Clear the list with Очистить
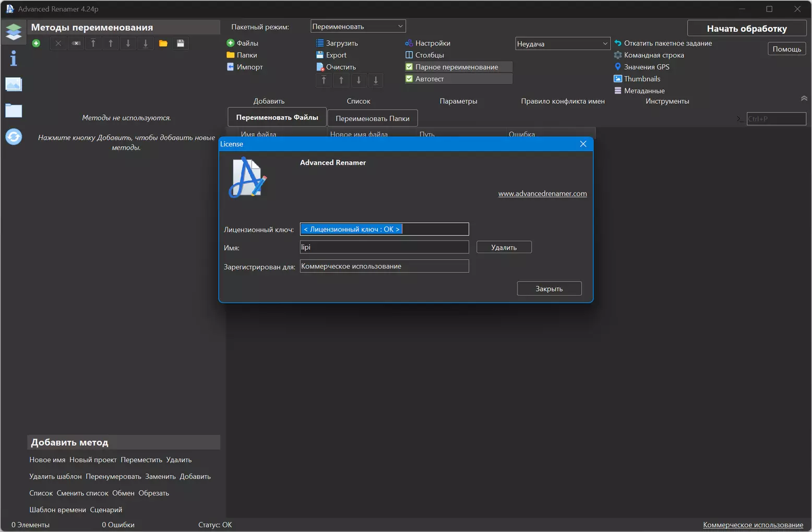Image resolution: width=812 pixels, height=532 pixels. pyautogui.click(x=336, y=67)
